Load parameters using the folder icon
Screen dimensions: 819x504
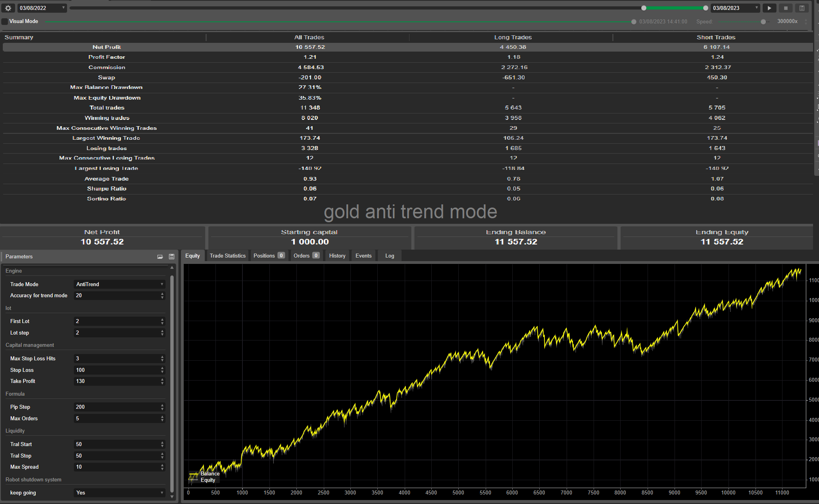click(160, 257)
